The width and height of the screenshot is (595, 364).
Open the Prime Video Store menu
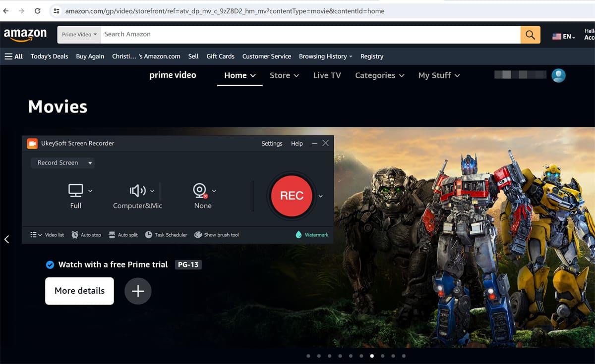point(285,75)
